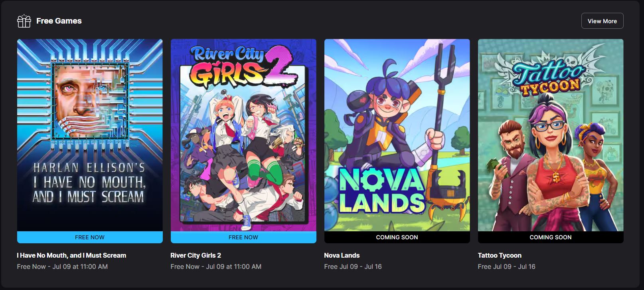Click FREE NOW banner under I Have No Mouth

click(90, 237)
